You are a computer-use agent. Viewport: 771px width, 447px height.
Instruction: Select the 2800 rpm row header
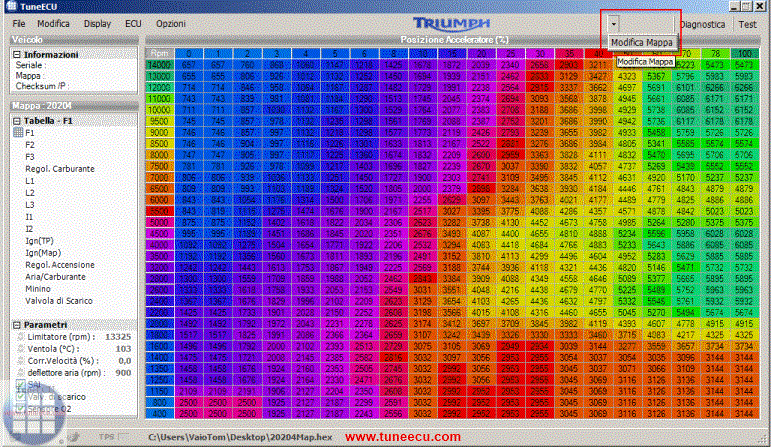click(x=160, y=278)
